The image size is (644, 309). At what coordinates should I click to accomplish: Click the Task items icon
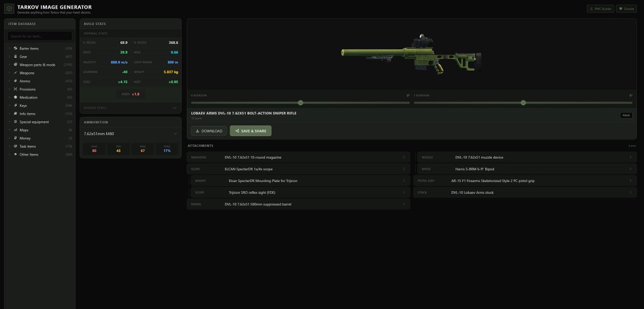[16, 146]
